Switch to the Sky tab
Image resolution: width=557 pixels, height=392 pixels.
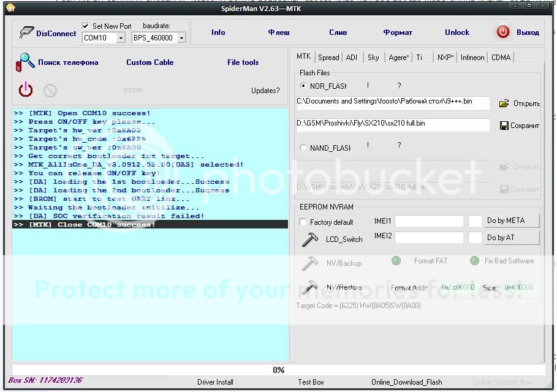click(373, 57)
